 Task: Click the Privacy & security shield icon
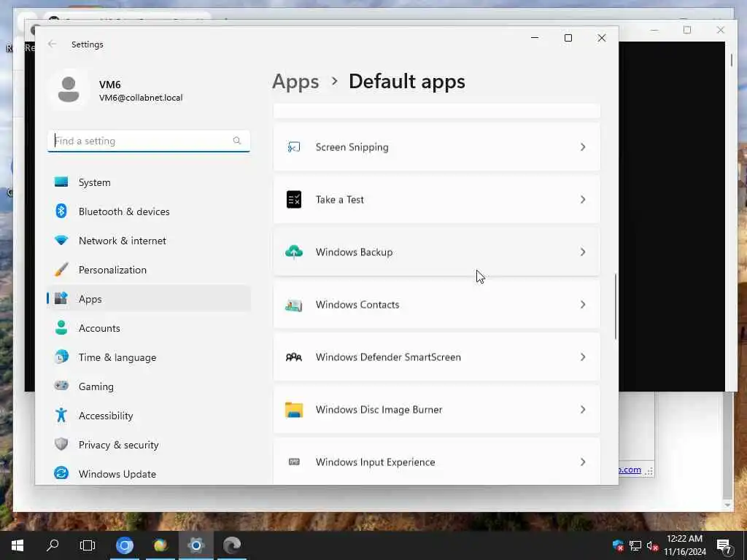(61, 444)
